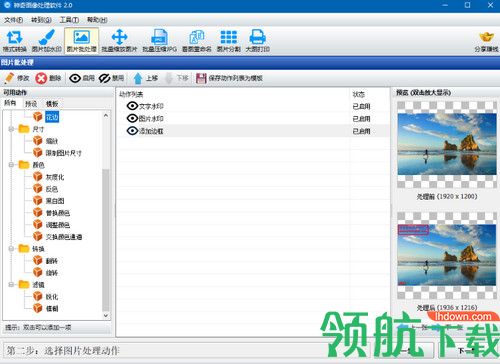
Task: Select the 限制图片尺寸 action
Action: [x=63, y=153]
